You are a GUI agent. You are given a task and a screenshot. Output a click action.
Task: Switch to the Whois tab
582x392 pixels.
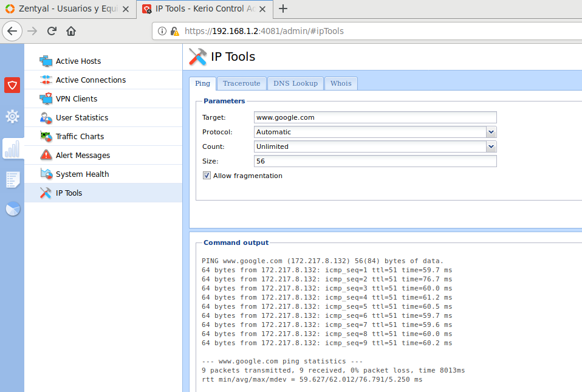pyautogui.click(x=341, y=83)
